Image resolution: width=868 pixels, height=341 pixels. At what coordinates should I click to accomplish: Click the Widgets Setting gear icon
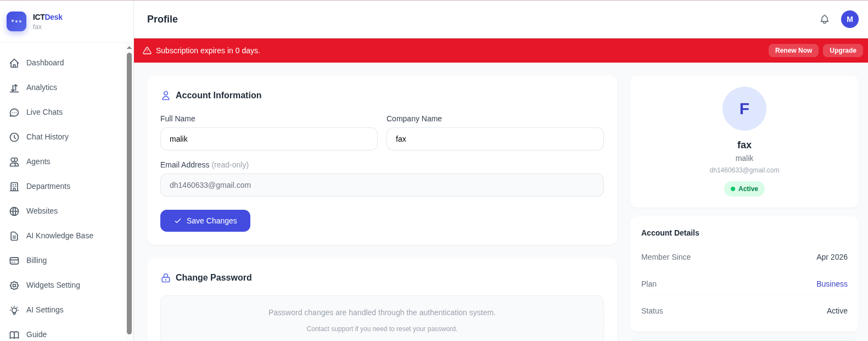coord(14,286)
